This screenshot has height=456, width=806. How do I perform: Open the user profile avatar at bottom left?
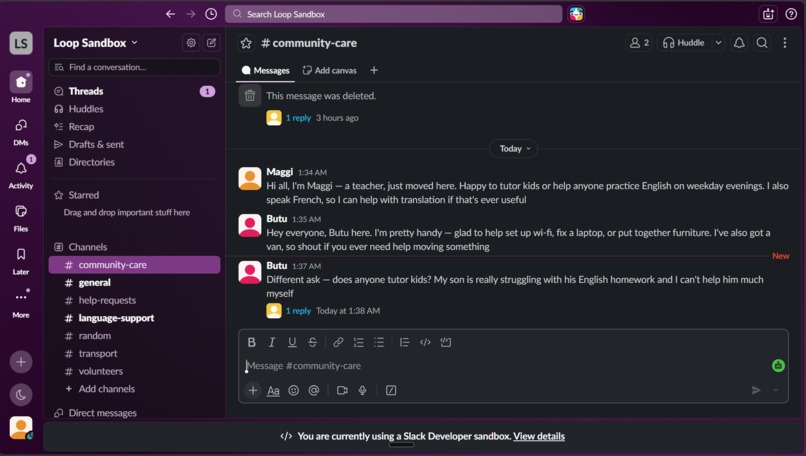[21, 428]
